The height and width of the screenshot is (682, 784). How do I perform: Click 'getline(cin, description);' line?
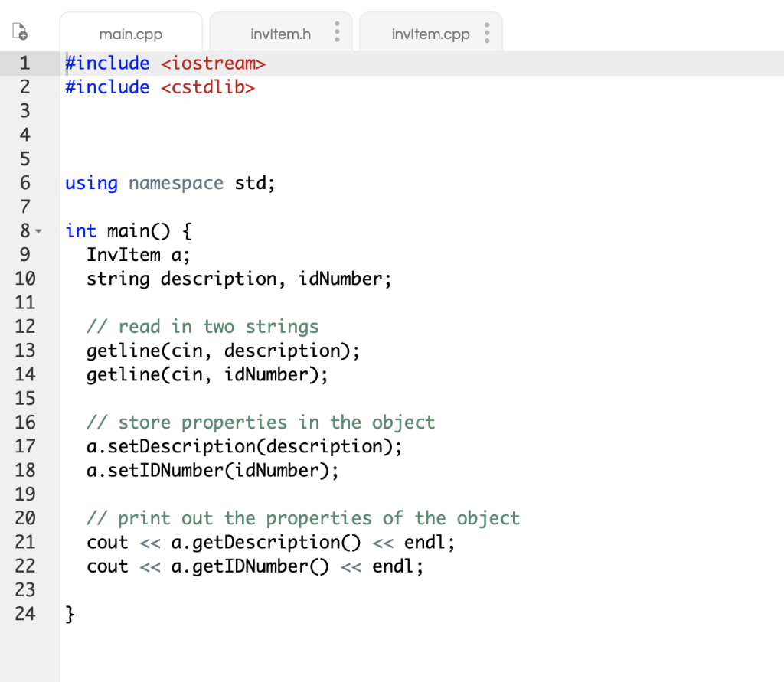223,351
